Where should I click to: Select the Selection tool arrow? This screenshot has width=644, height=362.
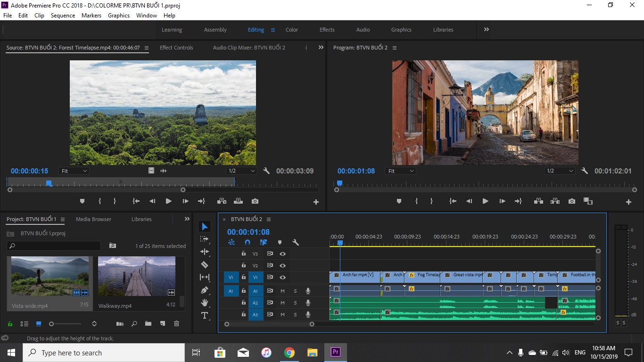[205, 227]
